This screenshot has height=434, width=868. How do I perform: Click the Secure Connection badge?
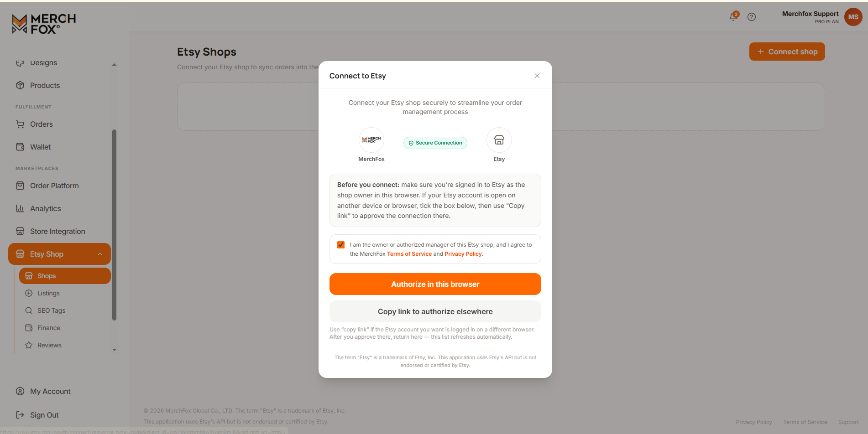click(x=435, y=143)
